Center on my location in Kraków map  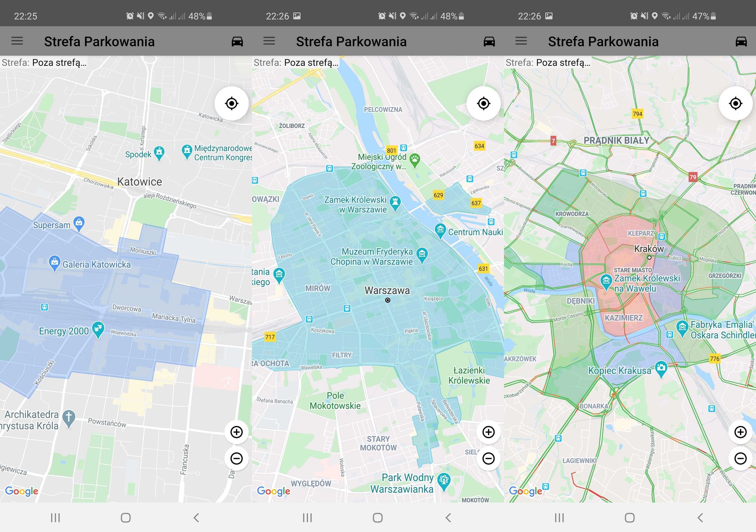(735, 103)
